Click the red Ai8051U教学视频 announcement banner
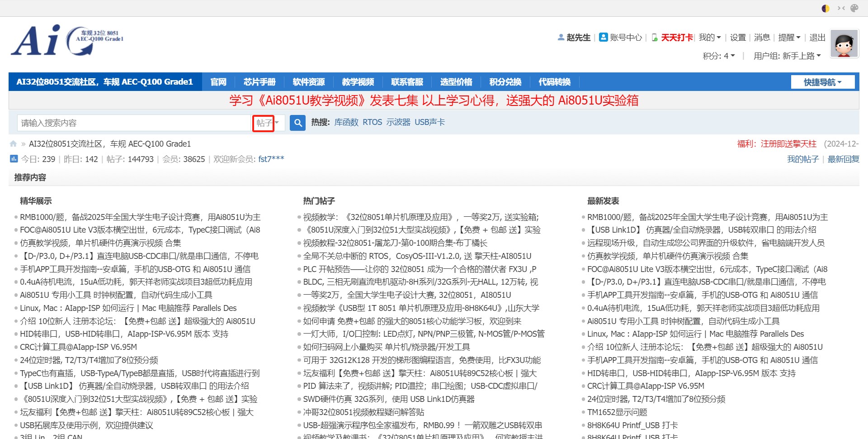This screenshot has height=439, width=868. pos(434,100)
